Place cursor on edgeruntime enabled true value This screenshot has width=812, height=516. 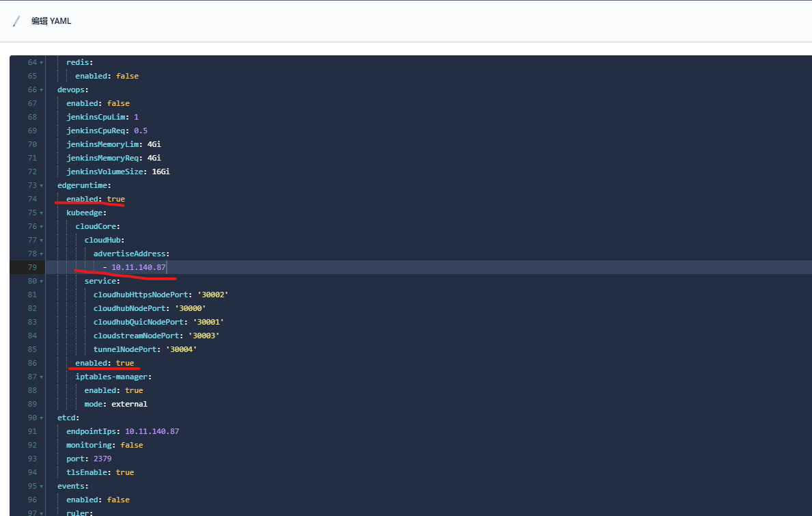[x=115, y=199]
